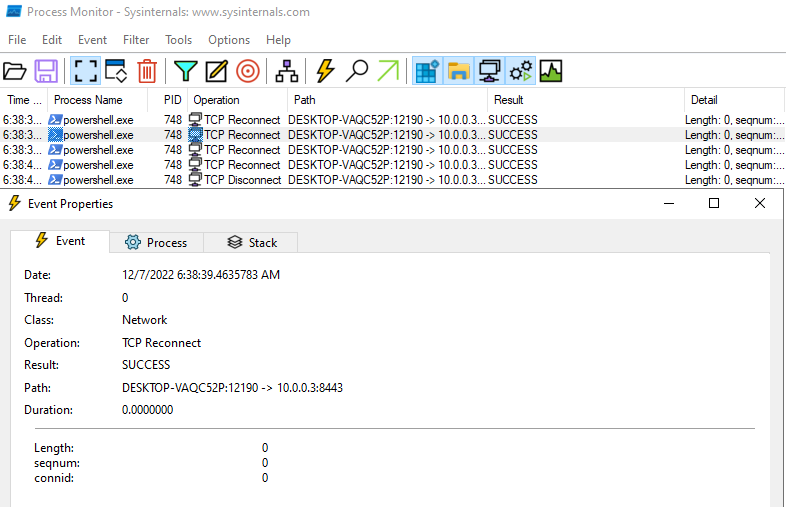
Task: Click the Result value SUCCESS in Event Properties
Action: coord(146,365)
